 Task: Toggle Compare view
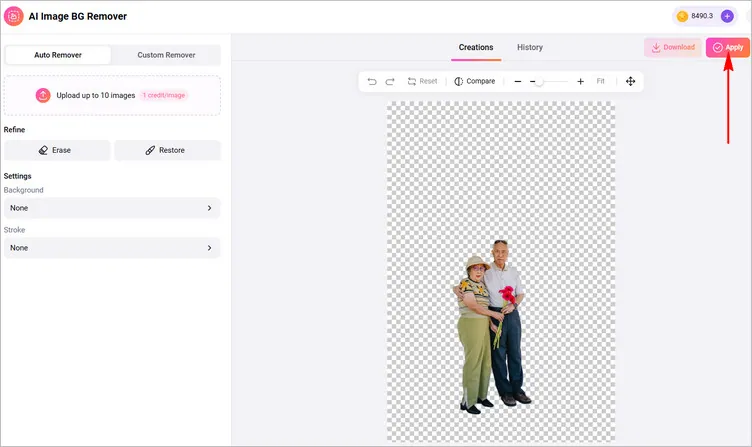[x=474, y=82]
